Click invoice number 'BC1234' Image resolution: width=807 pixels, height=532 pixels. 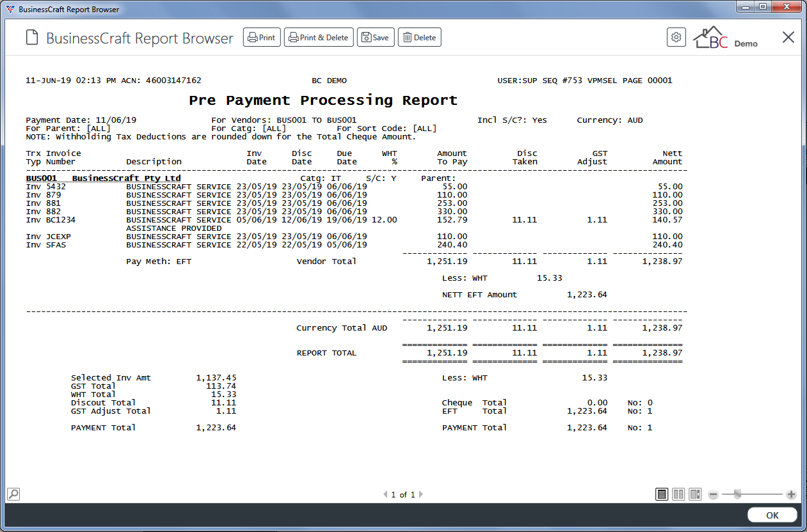pos(61,220)
